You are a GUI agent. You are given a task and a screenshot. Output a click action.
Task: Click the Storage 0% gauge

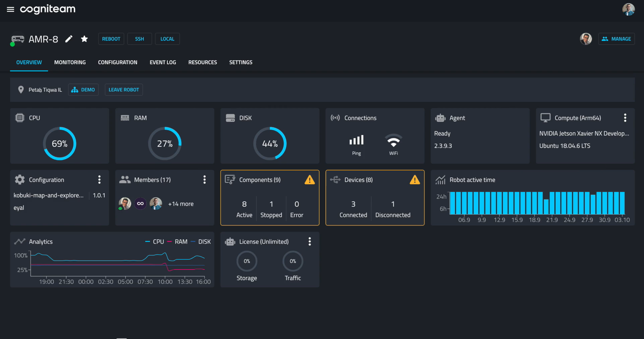247,261
